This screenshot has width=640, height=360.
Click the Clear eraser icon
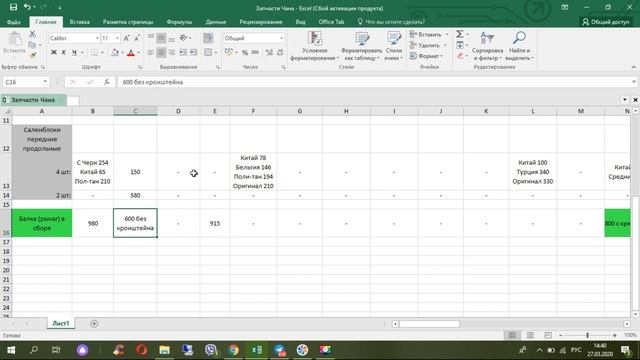[x=460, y=56]
